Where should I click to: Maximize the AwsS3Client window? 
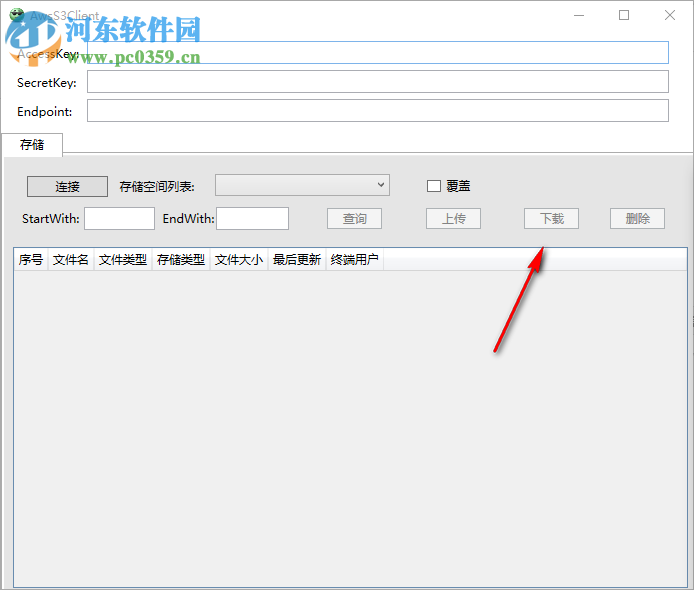point(624,15)
